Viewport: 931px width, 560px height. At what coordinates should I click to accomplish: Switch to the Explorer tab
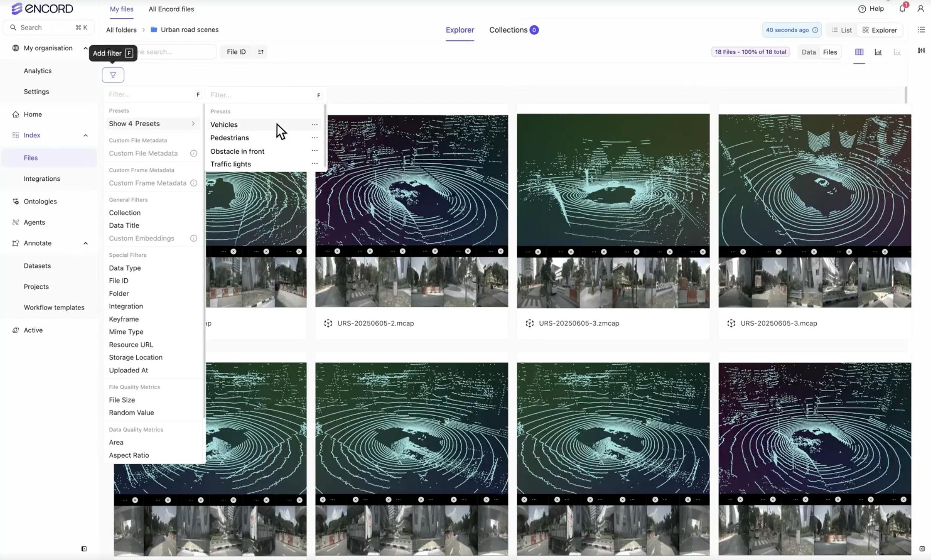point(459,30)
